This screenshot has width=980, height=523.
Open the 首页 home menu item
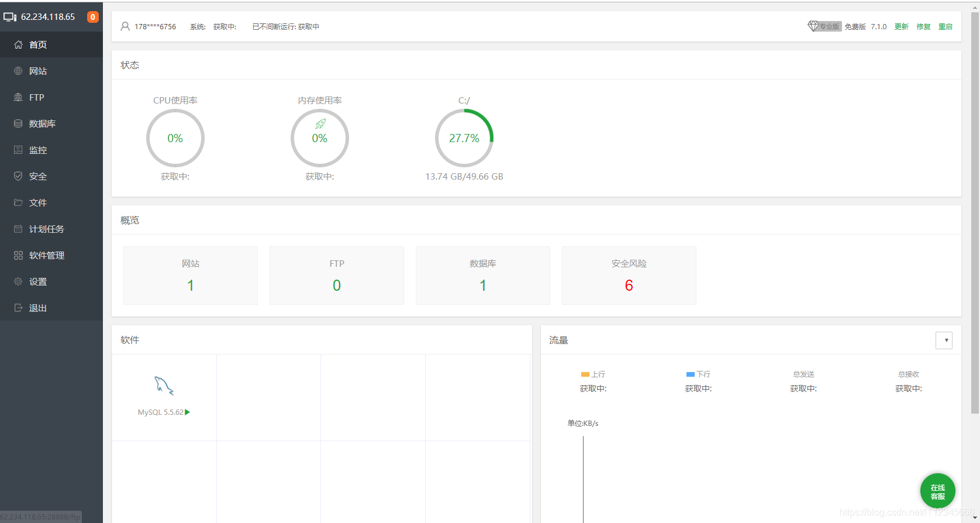(51, 44)
